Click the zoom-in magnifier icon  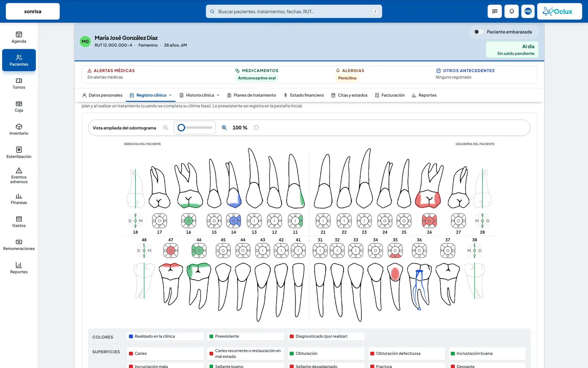[224, 128]
